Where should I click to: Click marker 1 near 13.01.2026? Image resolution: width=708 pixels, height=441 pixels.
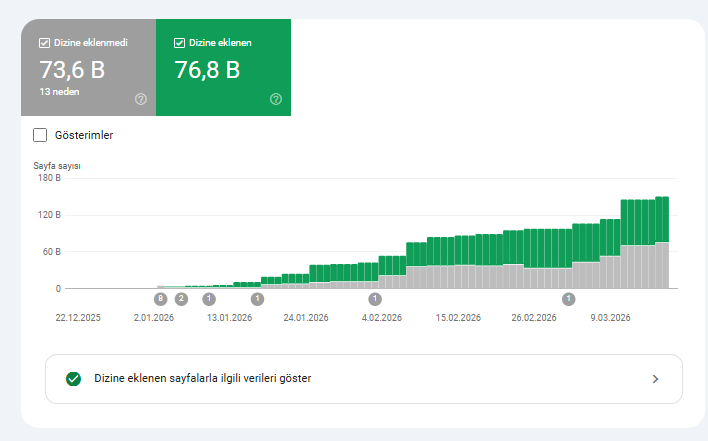(x=209, y=299)
